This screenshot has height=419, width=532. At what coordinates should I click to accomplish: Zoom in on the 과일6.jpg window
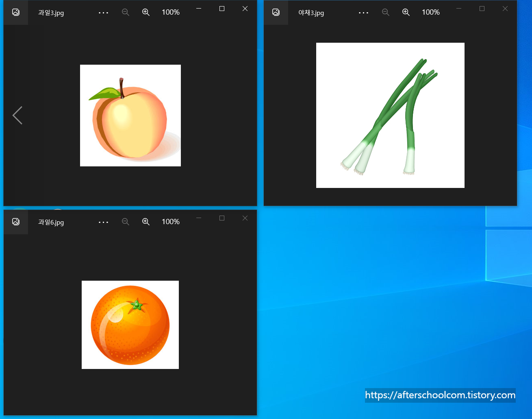[x=146, y=222]
